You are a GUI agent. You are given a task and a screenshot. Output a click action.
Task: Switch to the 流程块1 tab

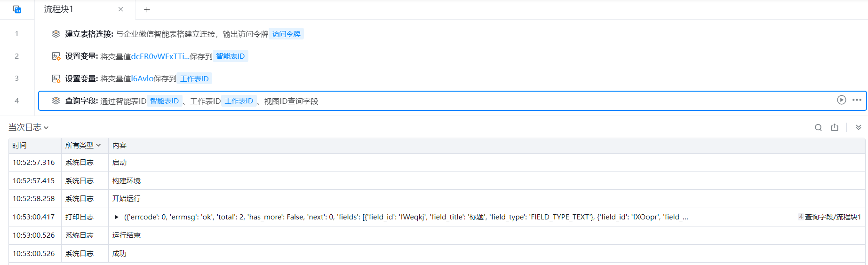click(x=59, y=9)
